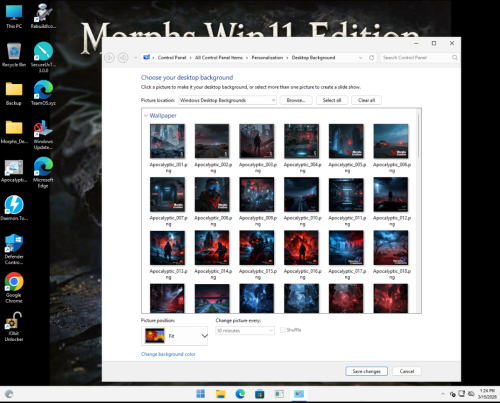Open Microsoft Store taskbar icon
Image resolution: width=500 pixels, height=403 pixels.
coord(259,394)
